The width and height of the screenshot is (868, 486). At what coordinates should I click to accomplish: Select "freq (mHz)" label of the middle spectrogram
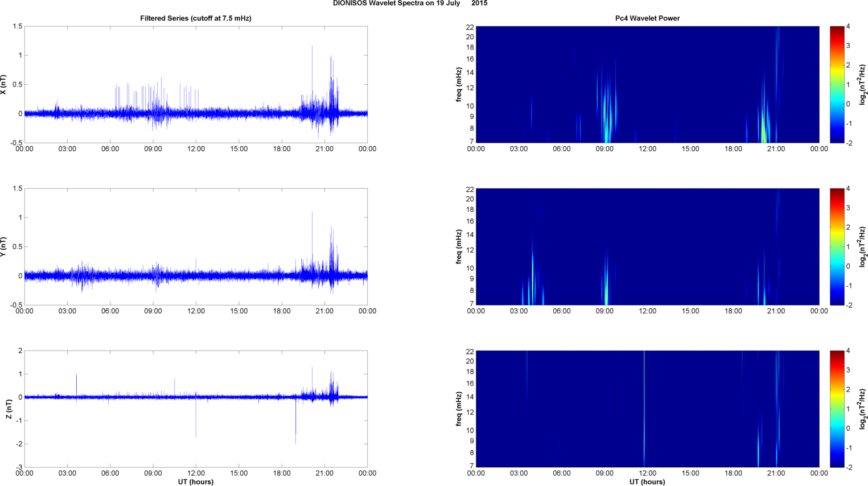[459, 247]
